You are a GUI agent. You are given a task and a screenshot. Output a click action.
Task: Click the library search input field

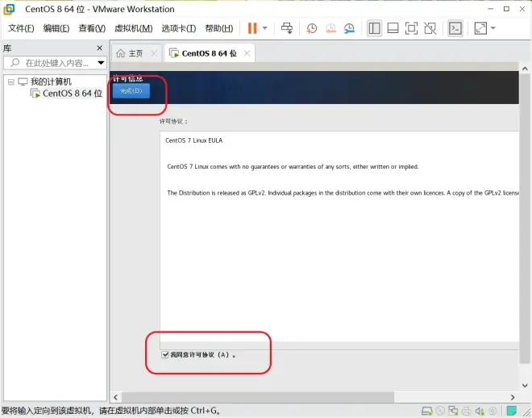tap(56, 63)
